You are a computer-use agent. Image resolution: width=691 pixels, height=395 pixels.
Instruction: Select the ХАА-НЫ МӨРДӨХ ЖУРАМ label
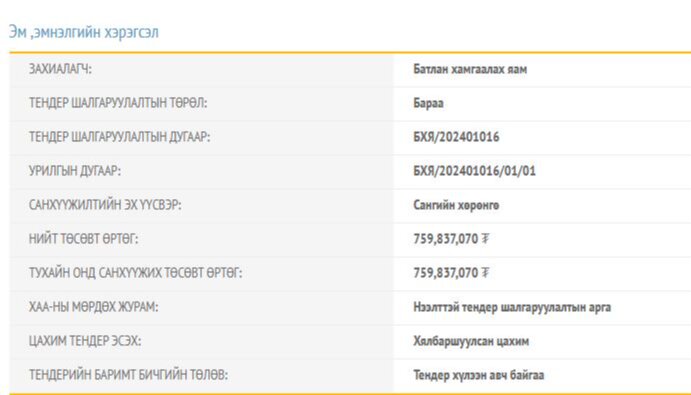[x=93, y=307]
